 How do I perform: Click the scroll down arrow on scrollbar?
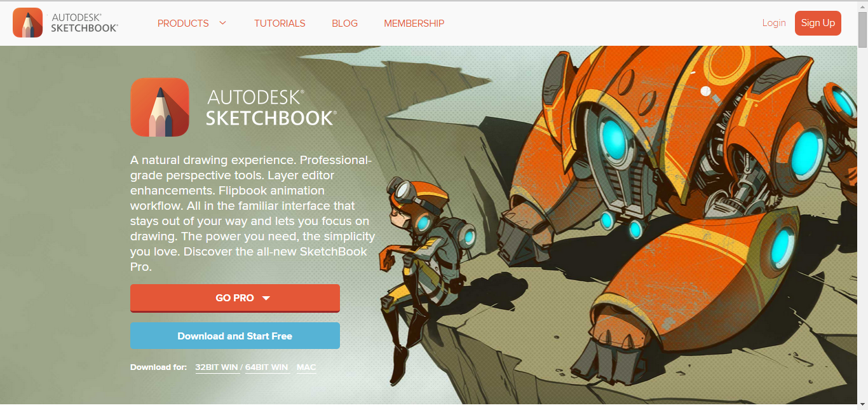[862, 404]
